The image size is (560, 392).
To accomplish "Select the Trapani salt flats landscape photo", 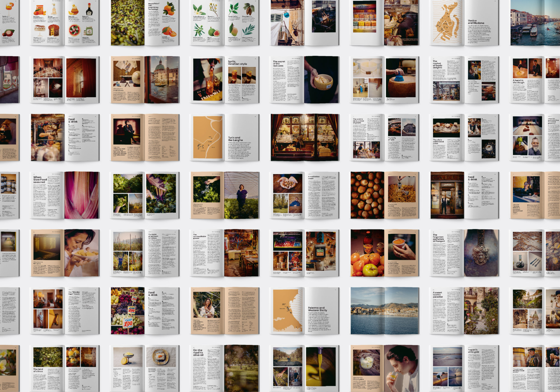I will [447, 356].
